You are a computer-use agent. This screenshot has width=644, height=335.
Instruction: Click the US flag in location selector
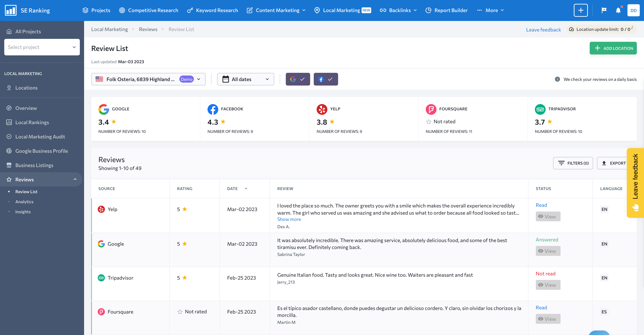99,79
